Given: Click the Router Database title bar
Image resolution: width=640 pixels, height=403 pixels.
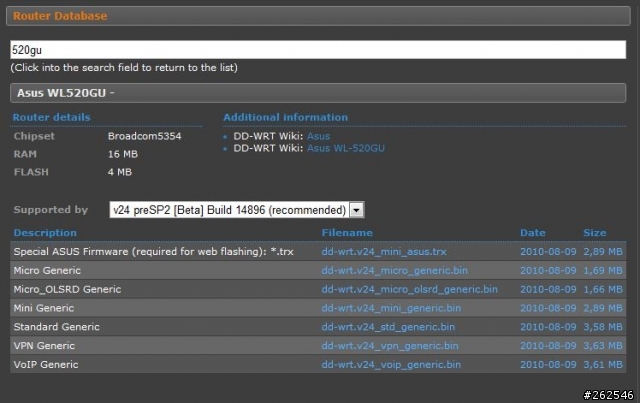Looking at the screenshot, I should 318,16.
